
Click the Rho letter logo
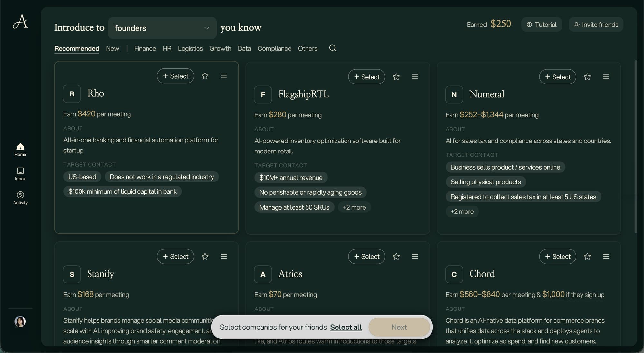pyautogui.click(x=72, y=94)
